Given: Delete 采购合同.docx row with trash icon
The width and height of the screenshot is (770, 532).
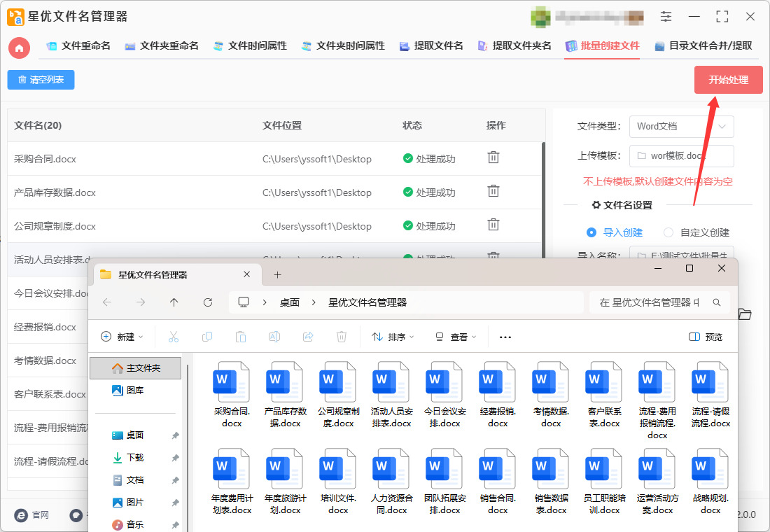Looking at the screenshot, I should point(493,157).
